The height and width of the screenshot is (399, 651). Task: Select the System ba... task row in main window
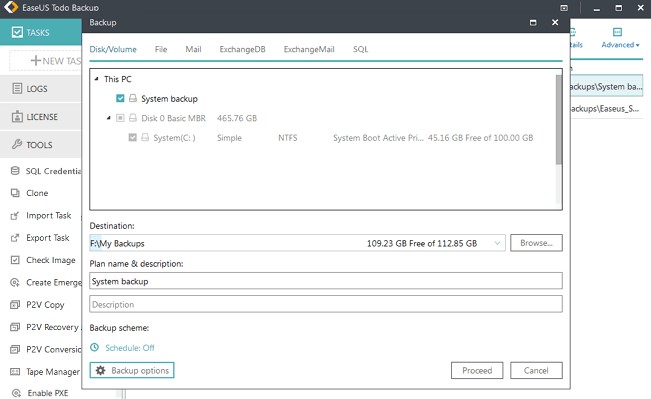[x=606, y=86]
